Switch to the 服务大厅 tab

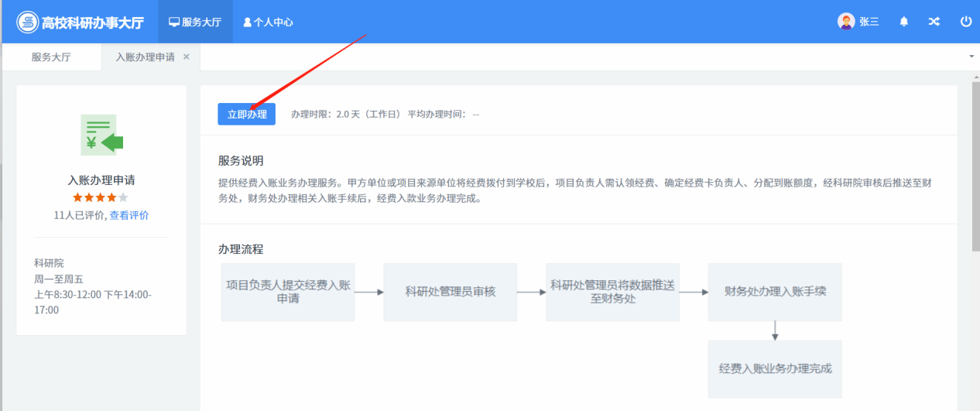click(51, 57)
